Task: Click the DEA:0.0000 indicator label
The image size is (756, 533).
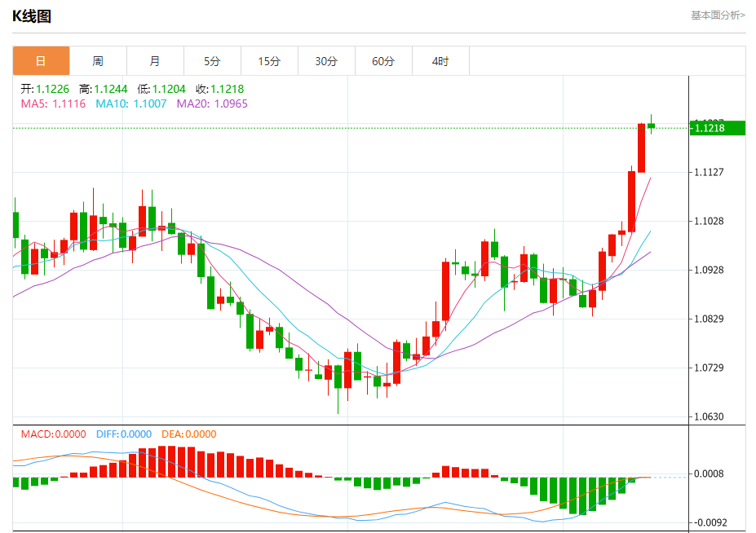Action: (189, 434)
